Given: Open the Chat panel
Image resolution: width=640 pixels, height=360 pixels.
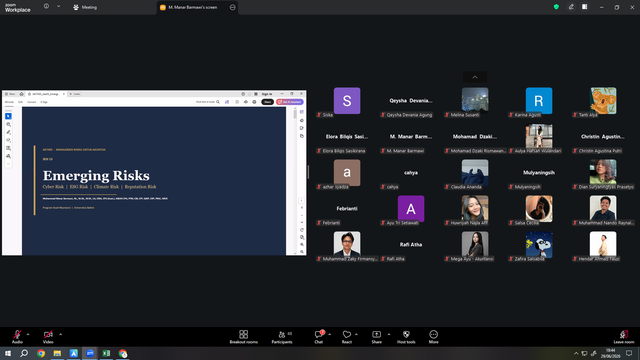Looking at the screenshot, I should [318, 337].
